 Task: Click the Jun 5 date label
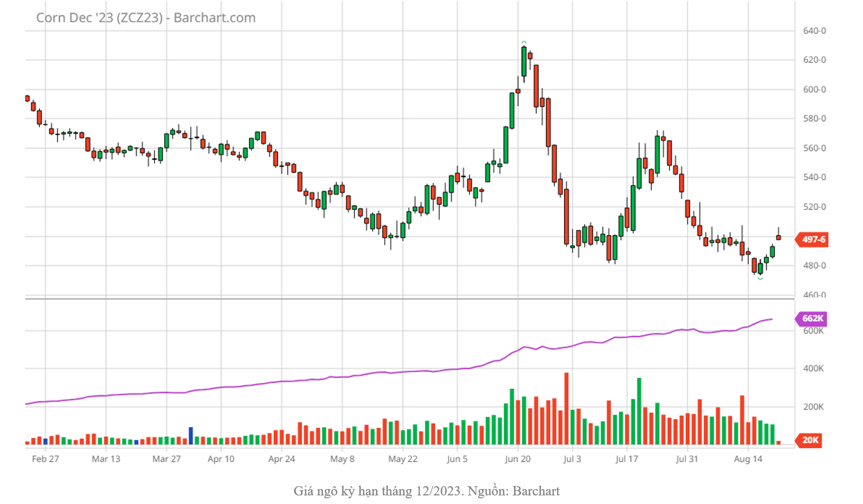coord(457,459)
